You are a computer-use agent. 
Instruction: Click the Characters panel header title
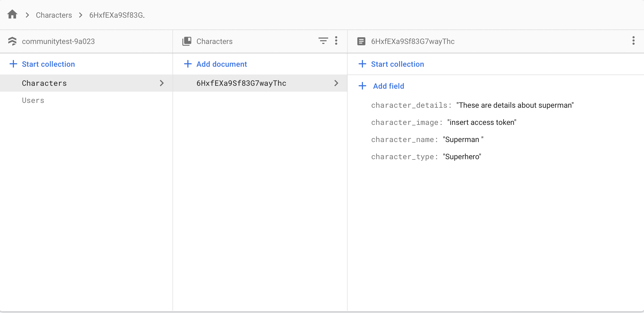[x=214, y=41]
